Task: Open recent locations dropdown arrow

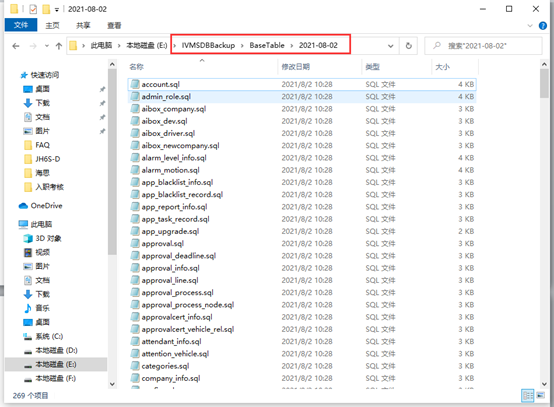Action: (47, 46)
